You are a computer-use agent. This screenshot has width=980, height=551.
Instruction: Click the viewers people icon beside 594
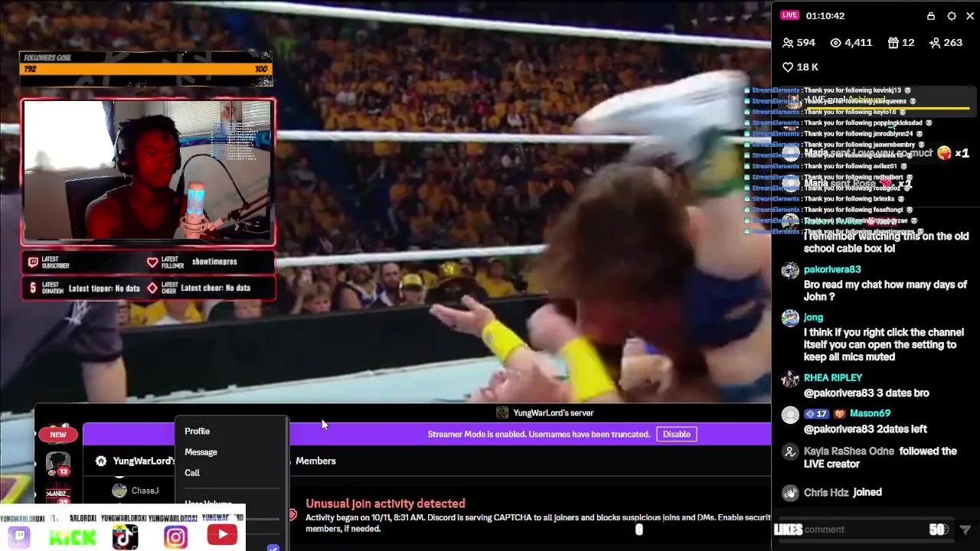[788, 43]
